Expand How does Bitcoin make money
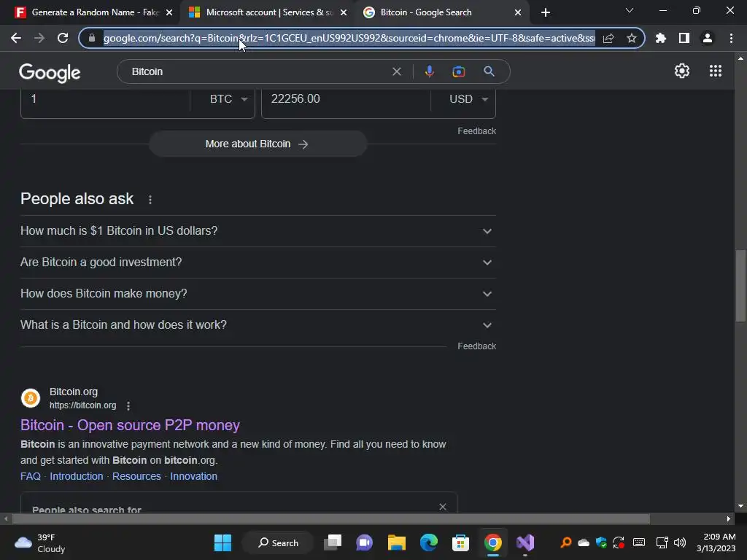Viewport: 747px width, 560px height. (x=258, y=294)
